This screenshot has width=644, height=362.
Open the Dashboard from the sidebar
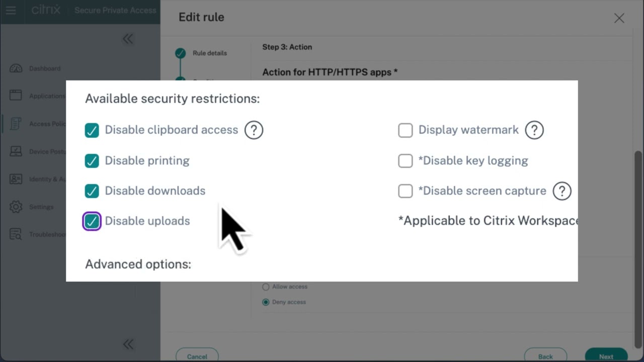pos(45,68)
